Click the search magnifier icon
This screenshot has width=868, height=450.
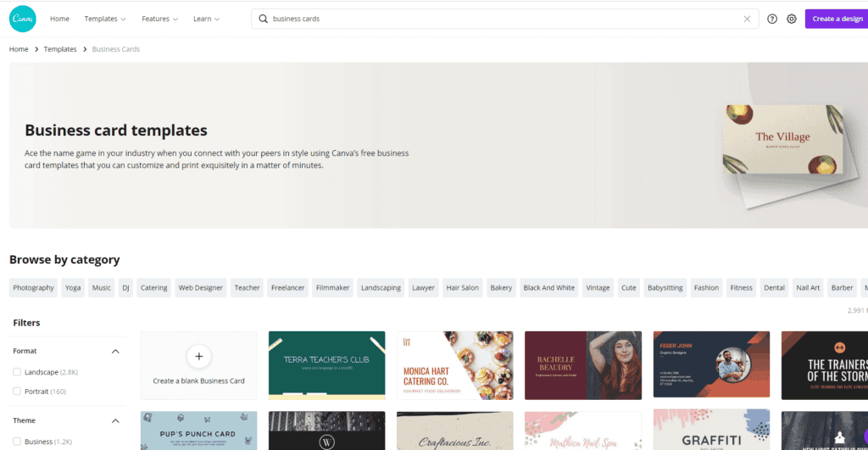pyautogui.click(x=263, y=19)
